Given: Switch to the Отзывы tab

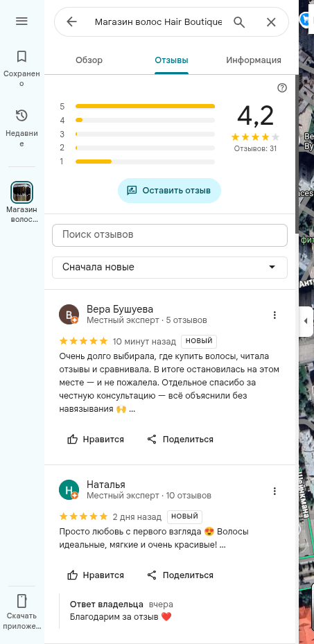Looking at the screenshot, I should click(x=172, y=60).
